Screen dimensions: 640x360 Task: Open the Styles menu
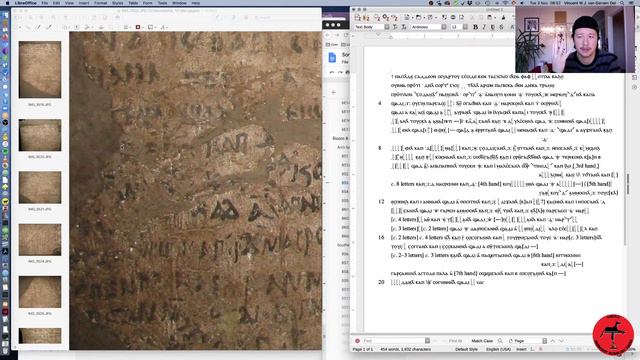[118, 3]
